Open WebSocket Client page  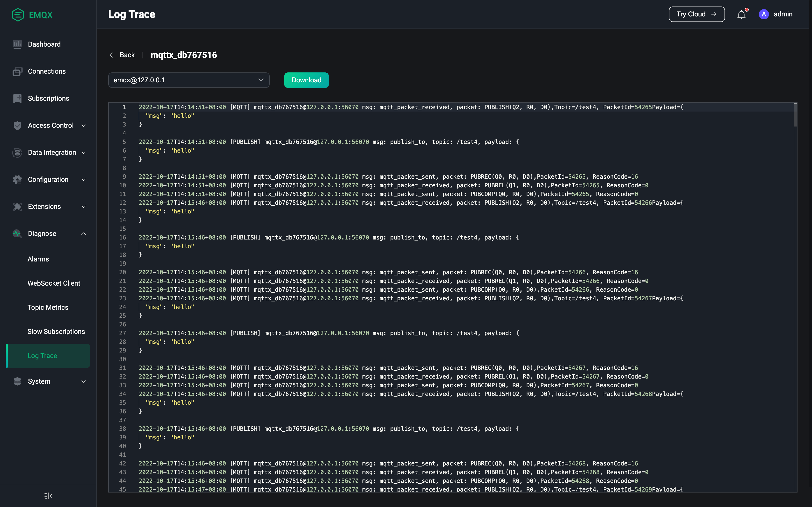(x=54, y=283)
